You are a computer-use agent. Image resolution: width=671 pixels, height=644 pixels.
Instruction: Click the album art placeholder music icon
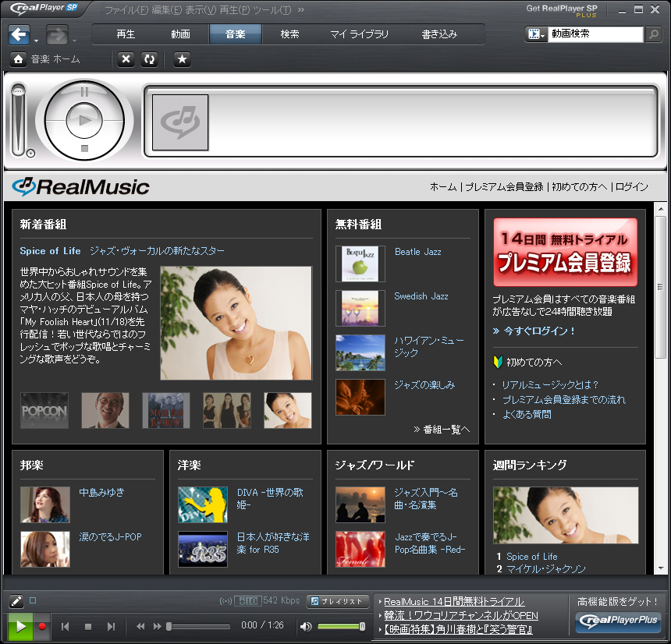[180, 122]
